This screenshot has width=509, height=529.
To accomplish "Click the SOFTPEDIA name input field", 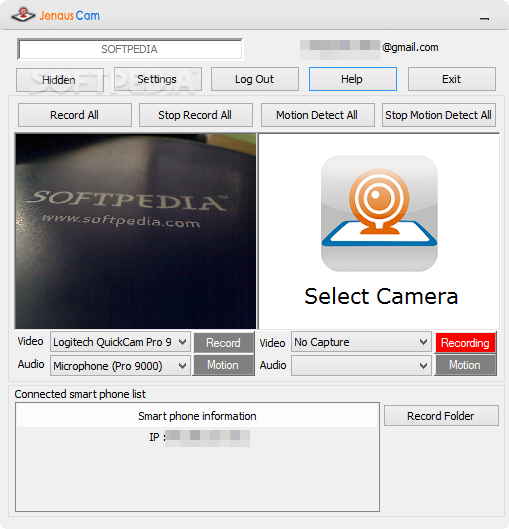I will point(130,49).
